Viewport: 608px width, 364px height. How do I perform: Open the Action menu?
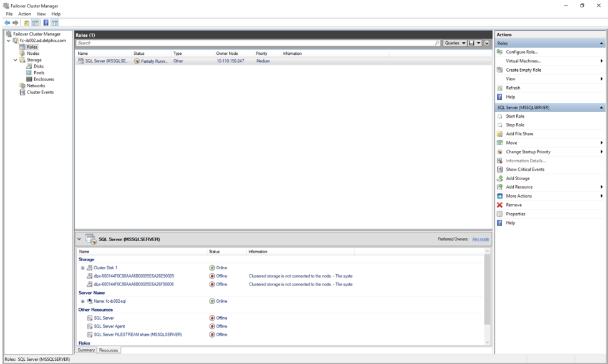(x=24, y=14)
